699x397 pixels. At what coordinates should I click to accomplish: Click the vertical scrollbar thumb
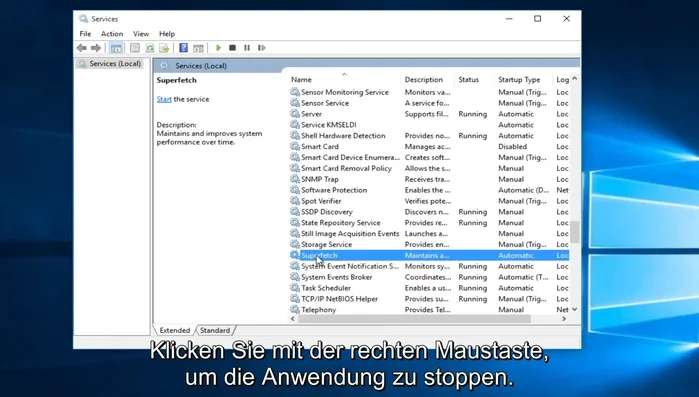pos(575,232)
